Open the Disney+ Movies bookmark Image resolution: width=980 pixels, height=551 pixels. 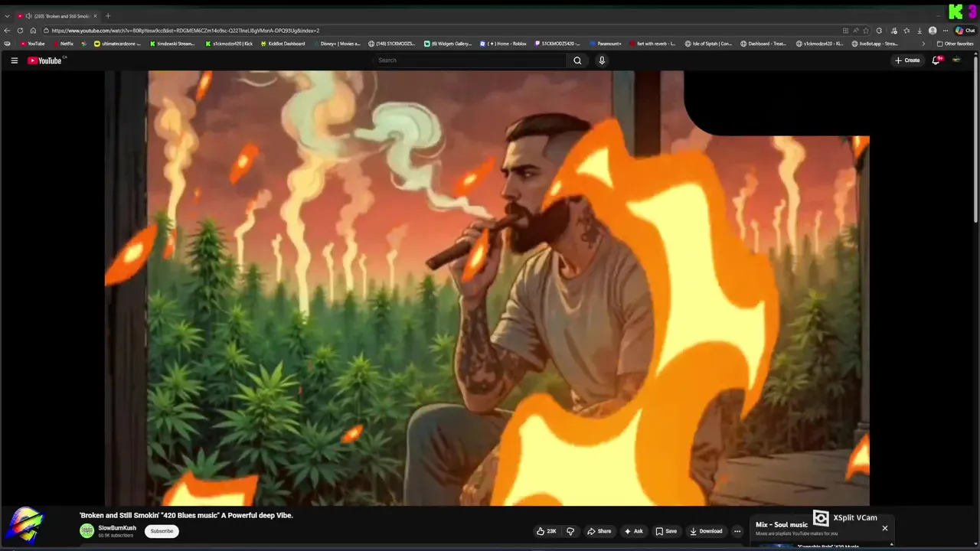pos(336,44)
